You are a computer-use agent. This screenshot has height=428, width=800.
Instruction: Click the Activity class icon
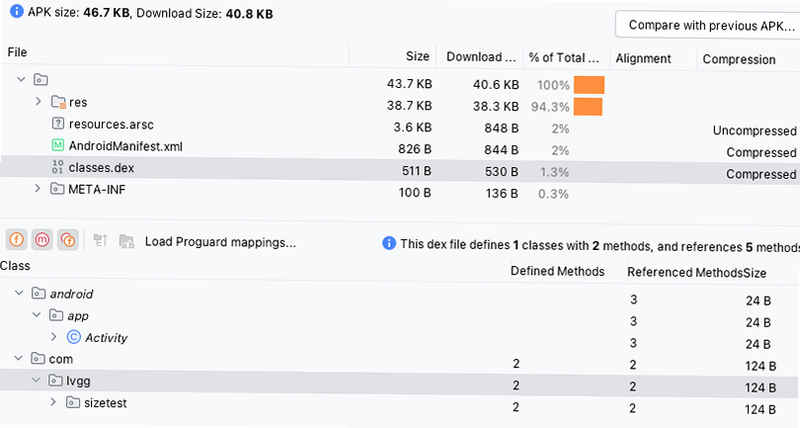point(74,337)
